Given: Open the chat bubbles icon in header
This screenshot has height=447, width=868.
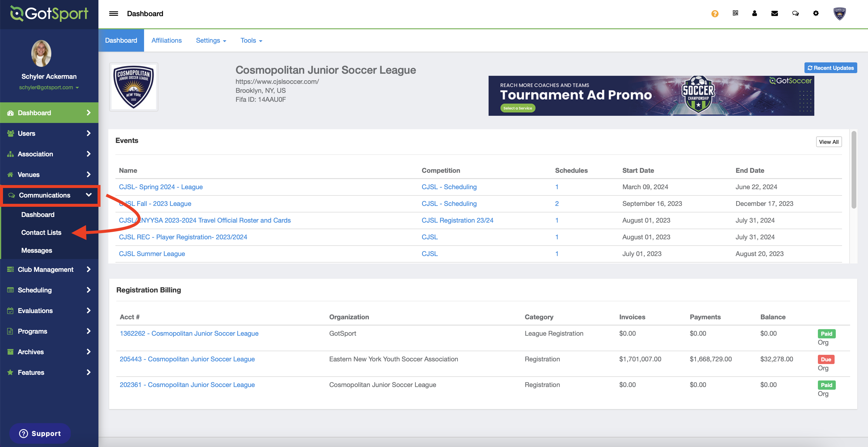Looking at the screenshot, I should pyautogui.click(x=795, y=13).
